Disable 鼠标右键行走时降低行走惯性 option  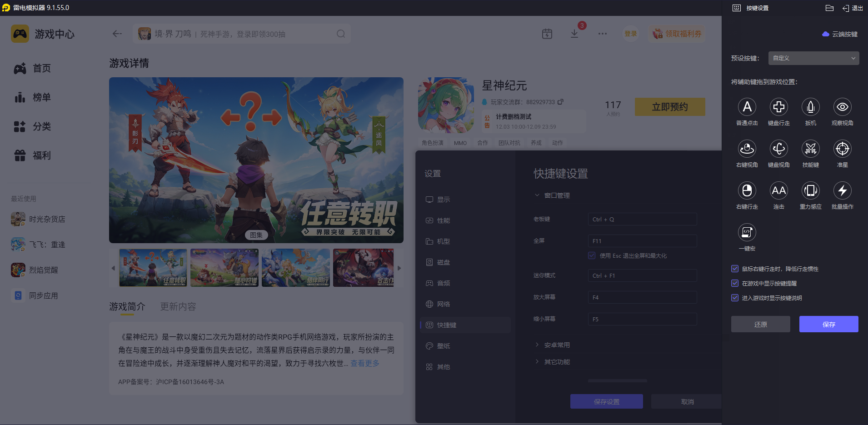click(x=735, y=268)
